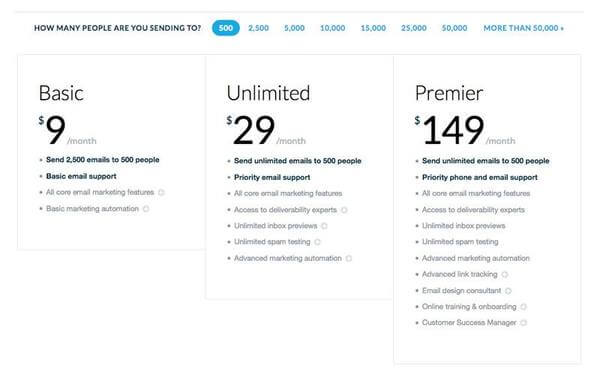Switch to 2,500 people pricing
The width and height of the screenshot is (600, 374).
coord(258,28)
